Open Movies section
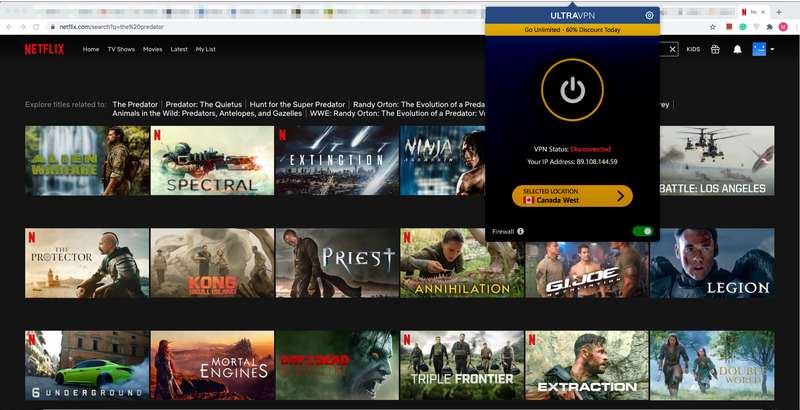Screen dimensions: 800x410 point(153,49)
